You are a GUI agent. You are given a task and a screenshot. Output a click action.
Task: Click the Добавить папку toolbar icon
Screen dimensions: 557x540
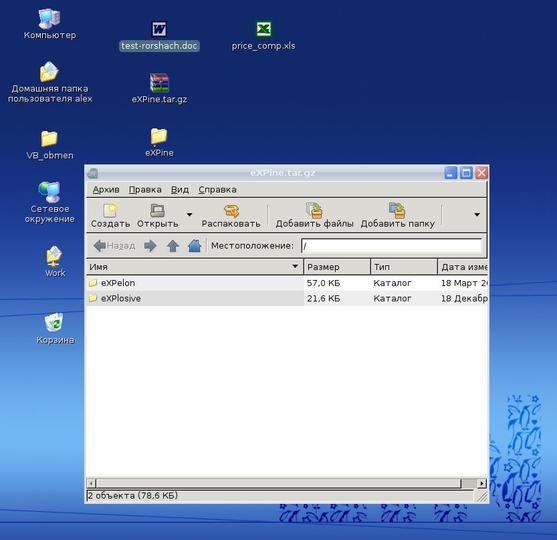click(x=397, y=210)
